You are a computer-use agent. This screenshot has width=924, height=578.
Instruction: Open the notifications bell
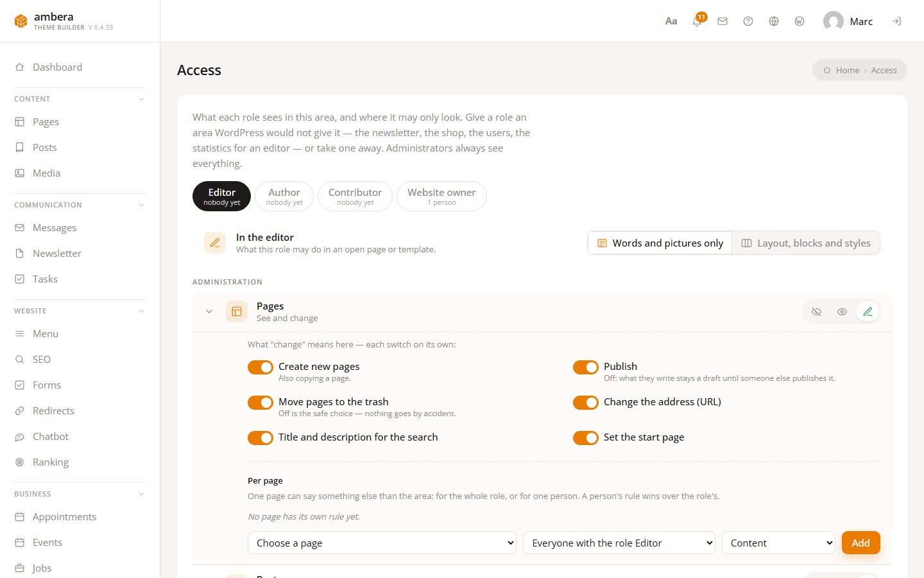pos(697,21)
